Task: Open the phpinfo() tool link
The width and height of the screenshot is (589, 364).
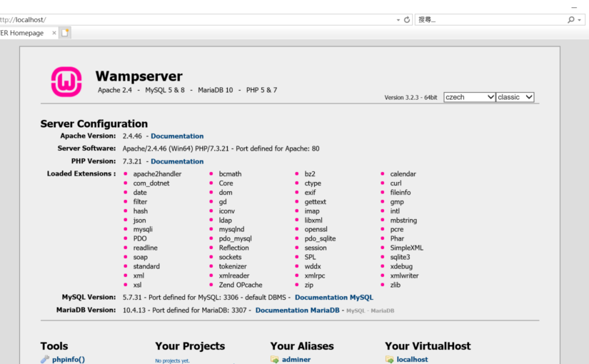Action: (x=69, y=360)
